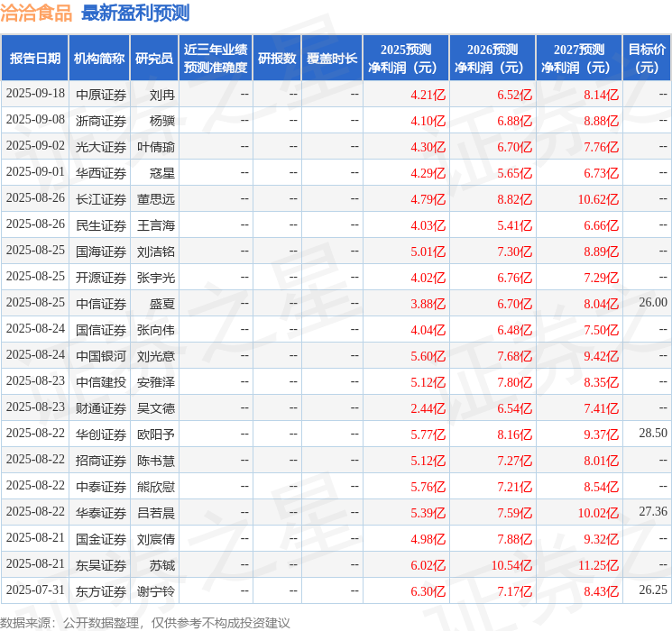672x631 pixels.
Task: Click analyst name 谢宁铃
Action: pyautogui.click(x=156, y=591)
